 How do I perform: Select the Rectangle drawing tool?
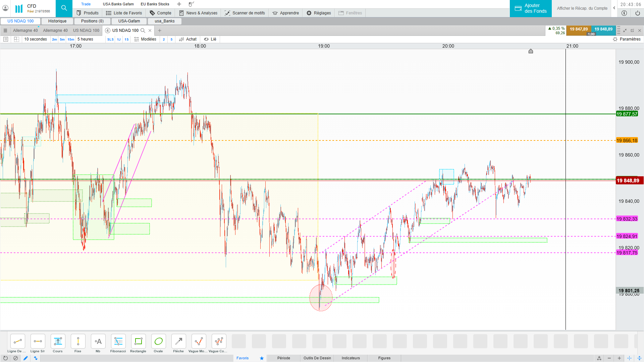(138, 342)
